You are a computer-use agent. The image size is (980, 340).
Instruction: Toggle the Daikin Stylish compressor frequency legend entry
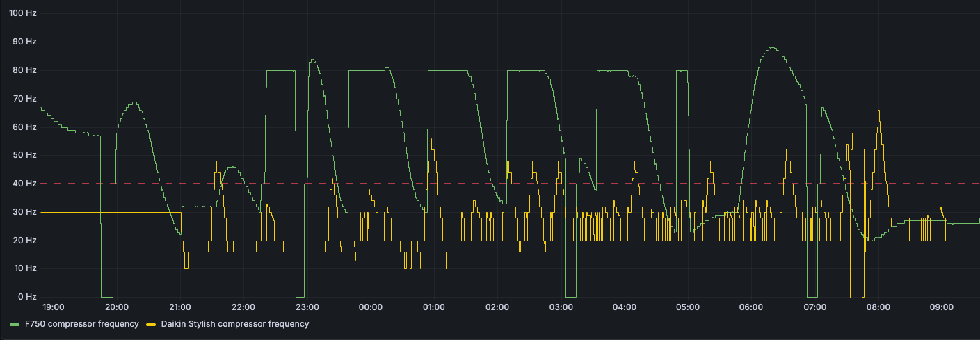[234, 324]
